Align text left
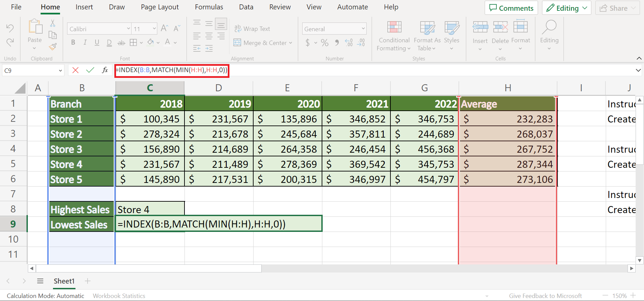 click(197, 36)
